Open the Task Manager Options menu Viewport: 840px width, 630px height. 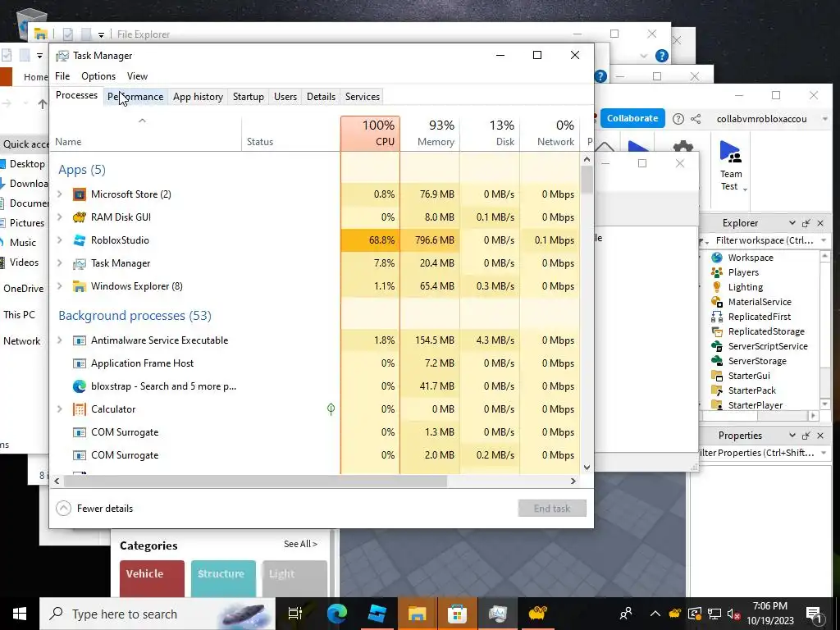[x=98, y=76]
